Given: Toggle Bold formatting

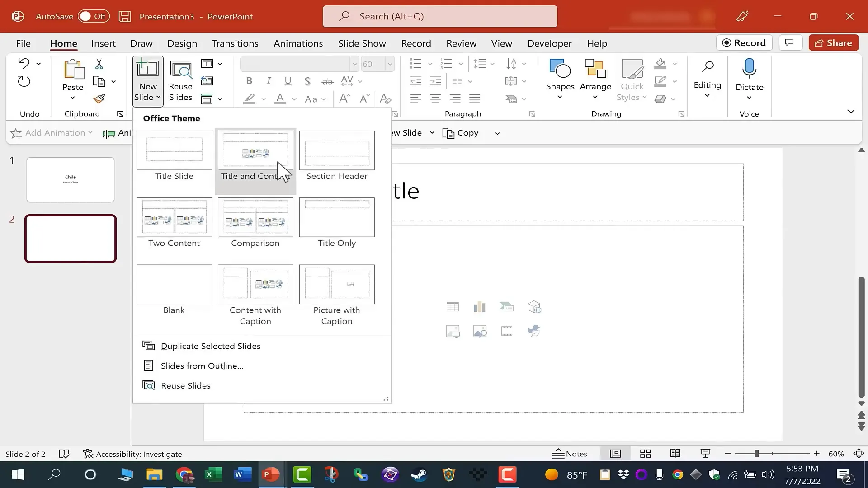Looking at the screenshot, I should tap(249, 81).
